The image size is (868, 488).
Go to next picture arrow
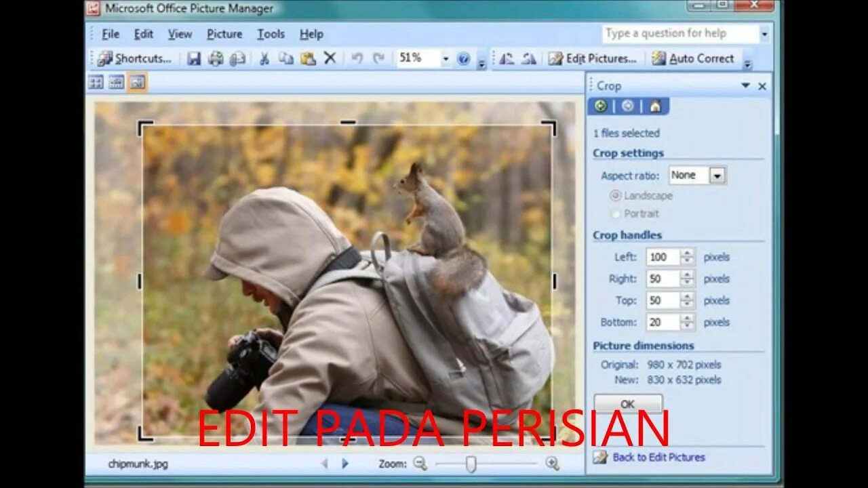click(x=345, y=464)
